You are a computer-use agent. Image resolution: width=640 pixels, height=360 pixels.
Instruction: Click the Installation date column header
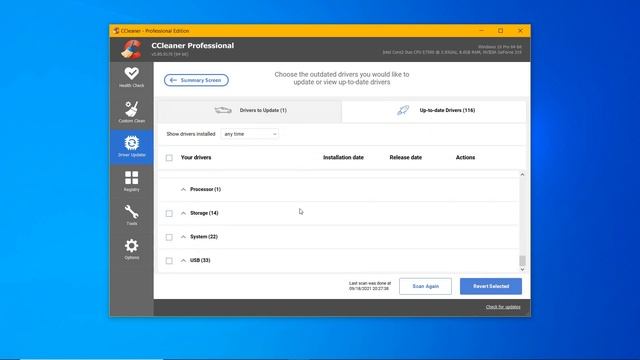tap(343, 158)
